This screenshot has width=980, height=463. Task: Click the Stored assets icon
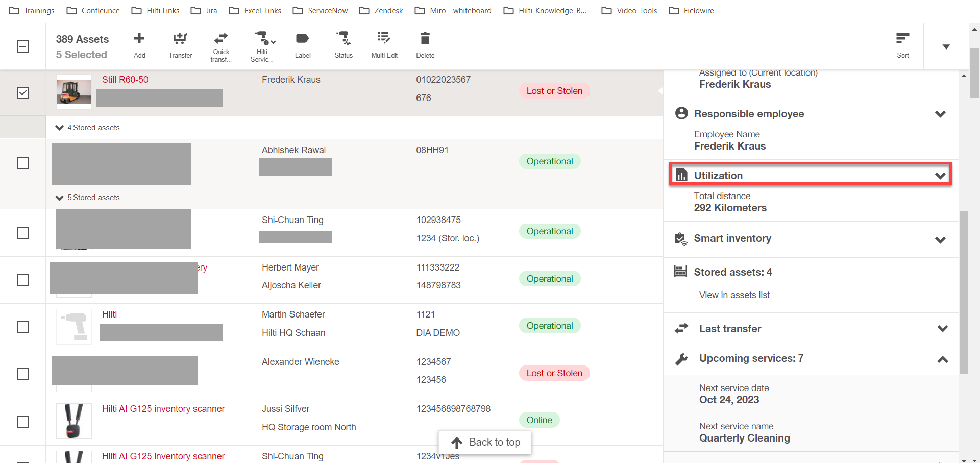(681, 272)
